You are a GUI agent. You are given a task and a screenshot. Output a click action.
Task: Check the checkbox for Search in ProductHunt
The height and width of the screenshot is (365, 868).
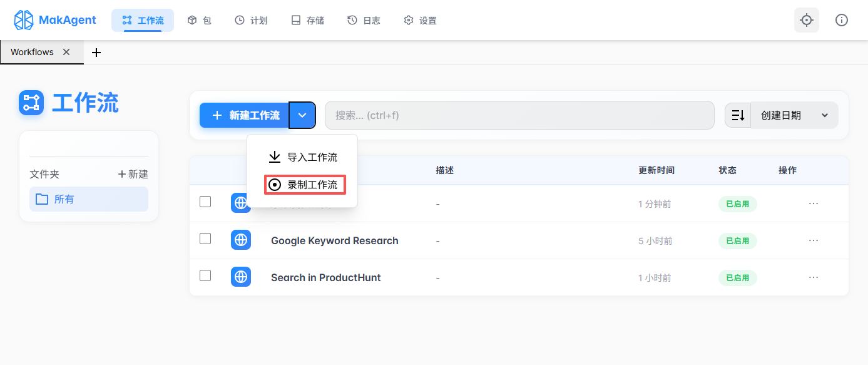(205, 276)
